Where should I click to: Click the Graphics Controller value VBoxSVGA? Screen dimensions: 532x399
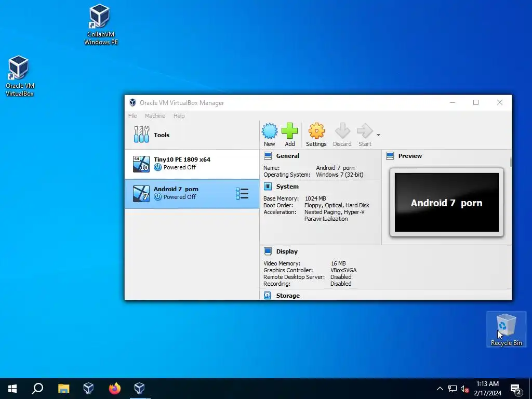343,270
